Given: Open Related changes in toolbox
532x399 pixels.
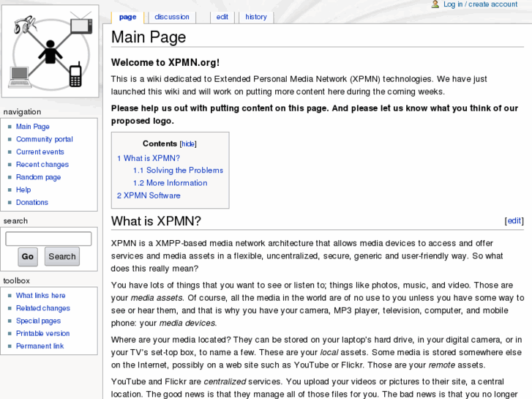Looking at the screenshot, I should click(43, 308).
